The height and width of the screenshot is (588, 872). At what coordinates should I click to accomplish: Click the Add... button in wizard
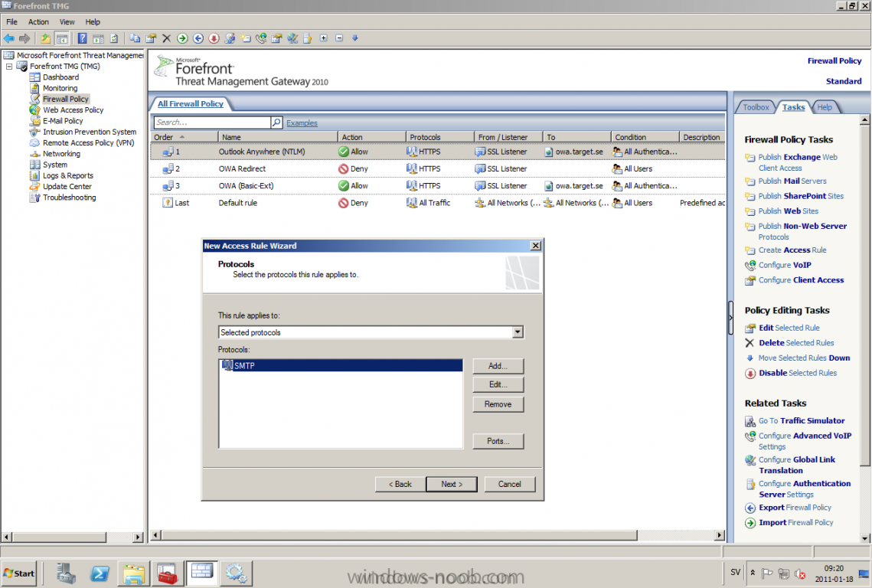coord(498,365)
